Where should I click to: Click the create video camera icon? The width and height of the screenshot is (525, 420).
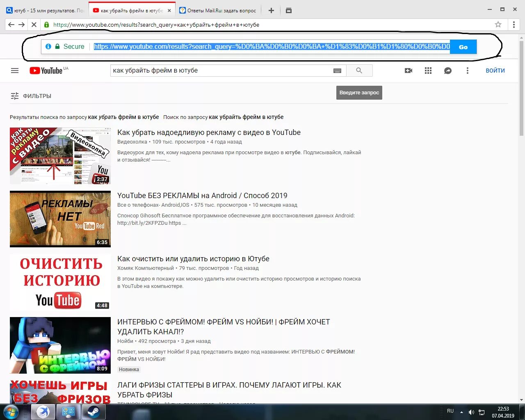tap(409, 71)
